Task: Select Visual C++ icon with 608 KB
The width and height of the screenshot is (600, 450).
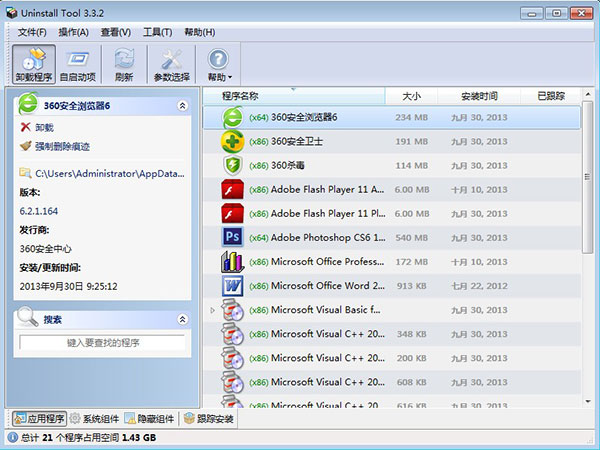Action: tap(233, 382)
